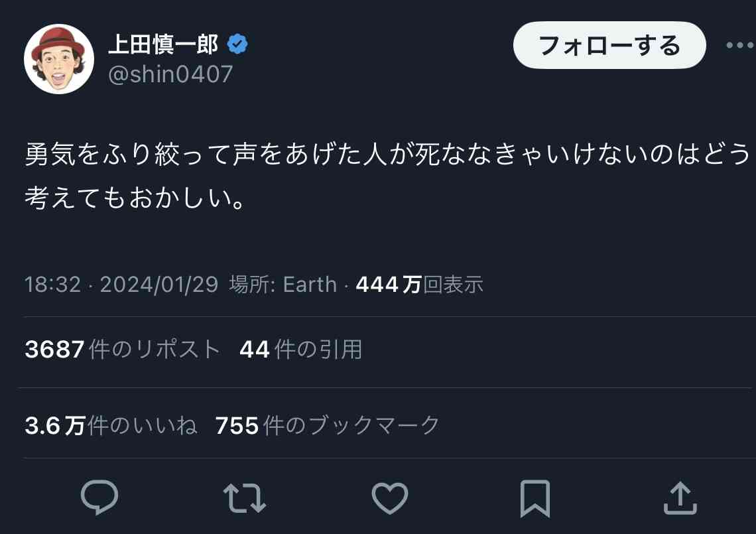Open the red hat profile avatar
Screen dimensions: 756x534
coord(59,59)
